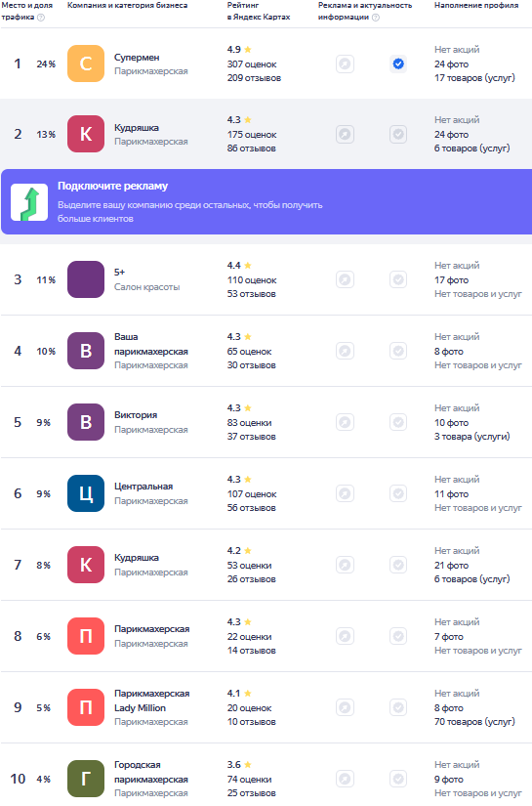
Task: Click the gray verification checkmark for Кудряшка rank 2
Action: pyautogui.click(x=398, y=134)
